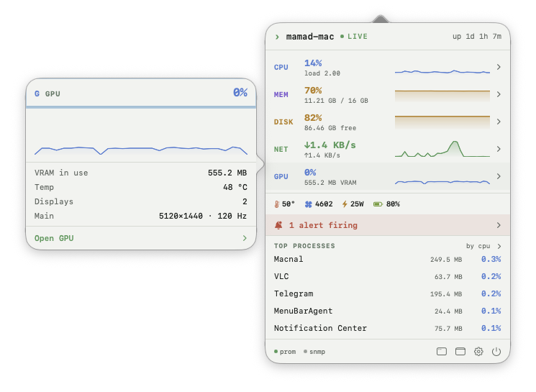The width and height of the screenshot is (536, 392).
Task: Open the full window layout icon
Action: pos(460,351)
